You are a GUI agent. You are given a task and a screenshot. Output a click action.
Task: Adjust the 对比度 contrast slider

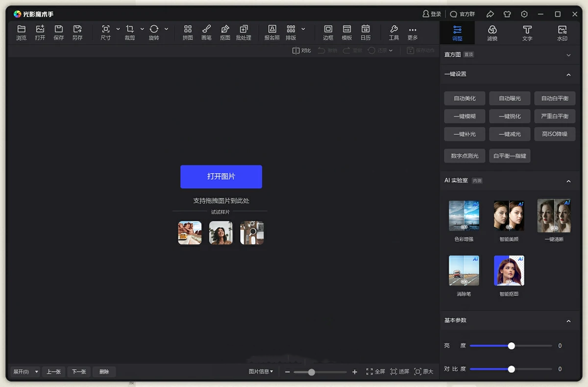pos(511,369)
